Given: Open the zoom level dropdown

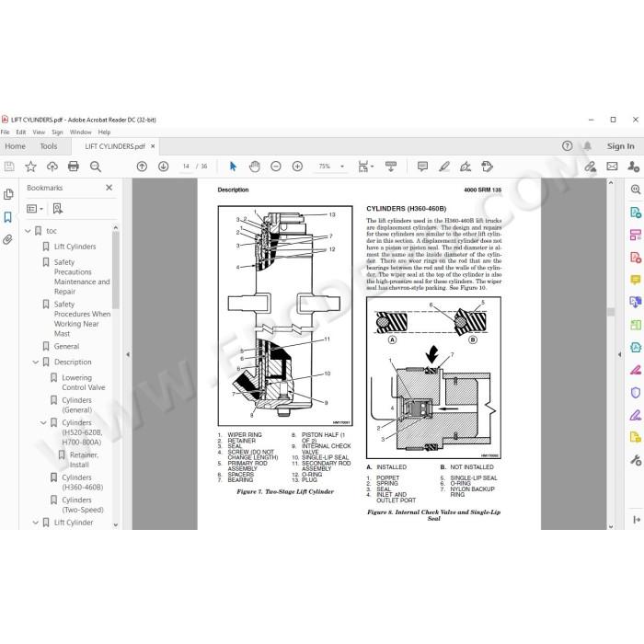Looking at the screenshot, I should coord(342,167).
